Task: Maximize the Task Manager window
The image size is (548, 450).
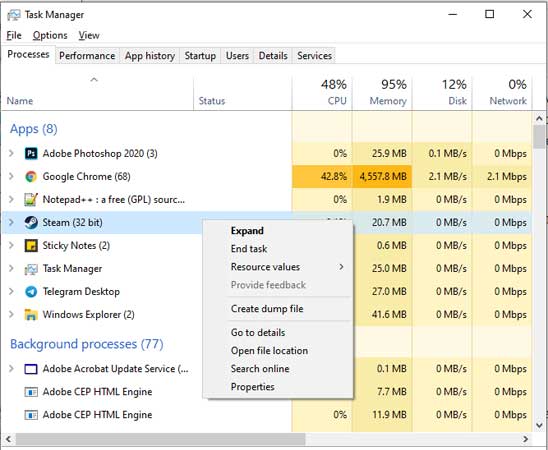Action: coord(490,14)
